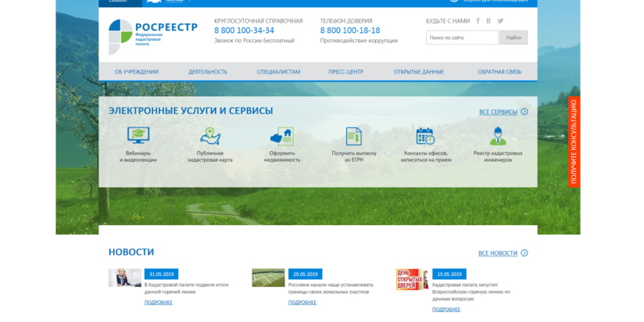Open the Получите консультацию side tab
This screenshot has width=644, height=322.
coord(574,141)
